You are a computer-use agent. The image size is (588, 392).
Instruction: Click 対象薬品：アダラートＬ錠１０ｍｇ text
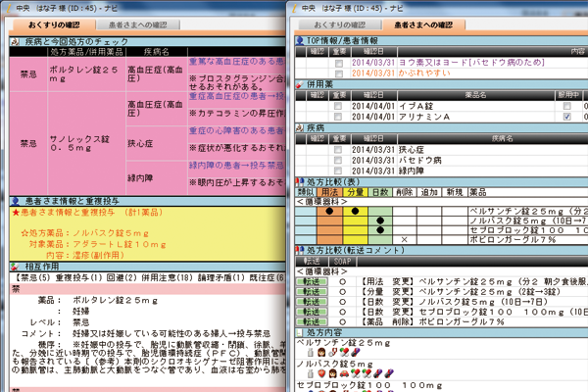tap(97, 244)
